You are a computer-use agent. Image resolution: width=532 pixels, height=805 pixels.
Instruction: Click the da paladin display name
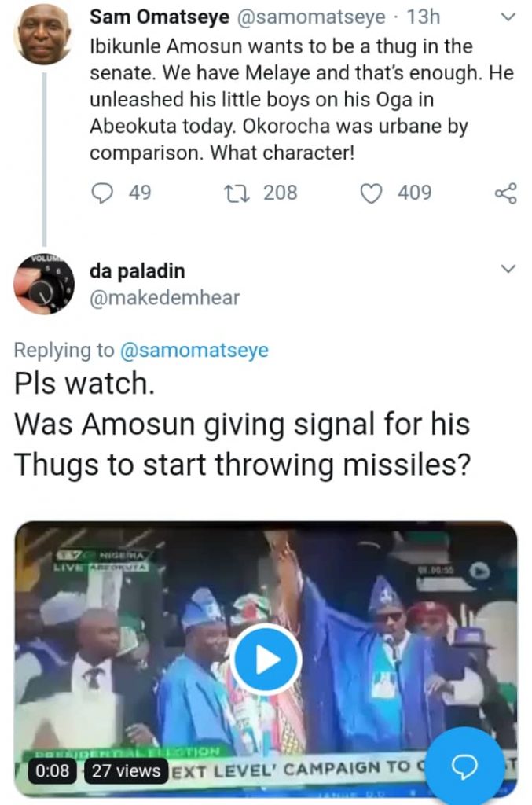click(138, 272)
